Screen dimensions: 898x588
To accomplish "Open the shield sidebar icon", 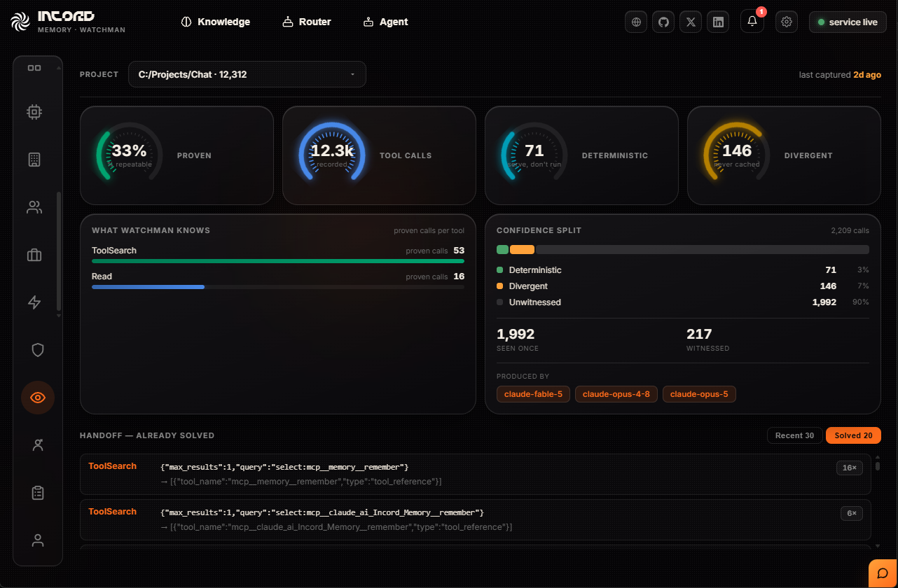I will [38, 350].
